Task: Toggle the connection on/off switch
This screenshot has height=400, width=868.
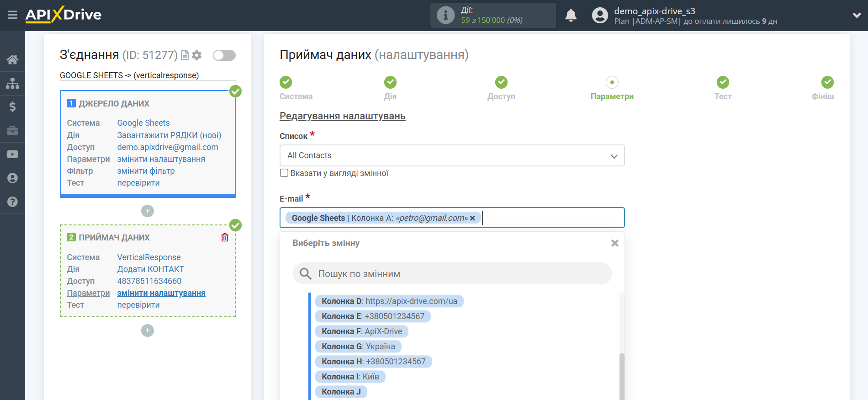Action: point(224,55)
